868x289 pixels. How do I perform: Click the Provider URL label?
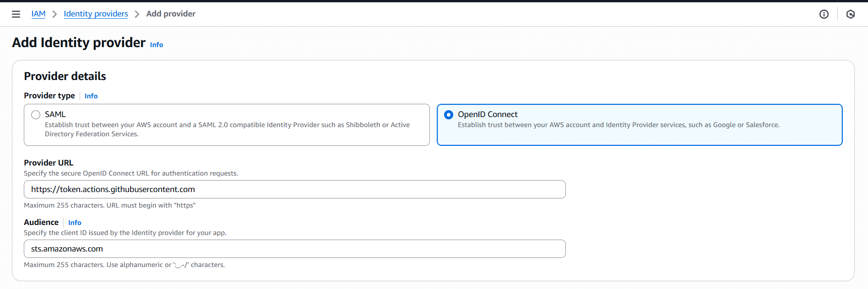coord(49,163)
